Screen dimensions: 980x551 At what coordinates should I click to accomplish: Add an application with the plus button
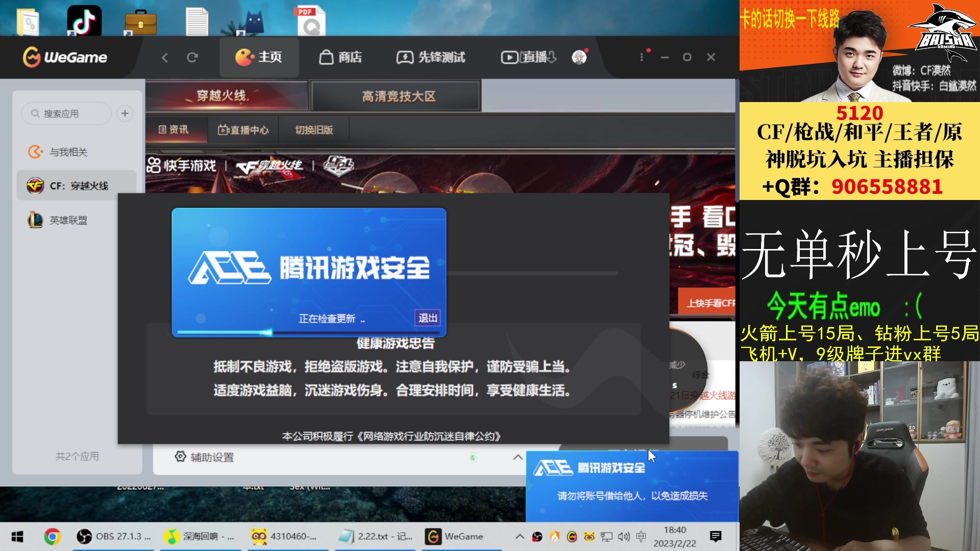(x=125, y=113)
